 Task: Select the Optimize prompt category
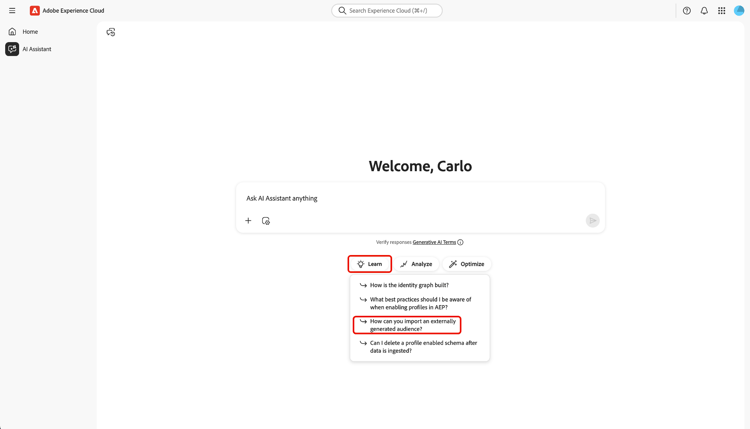click(466, 264)
